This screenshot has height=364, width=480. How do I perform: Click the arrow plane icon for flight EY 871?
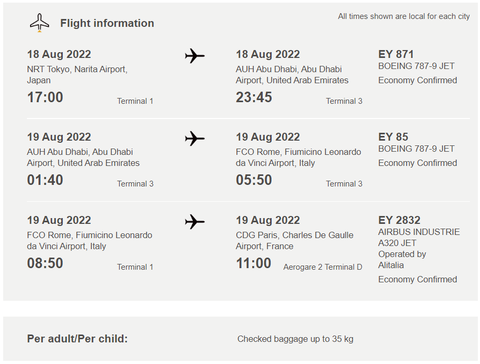195,56
